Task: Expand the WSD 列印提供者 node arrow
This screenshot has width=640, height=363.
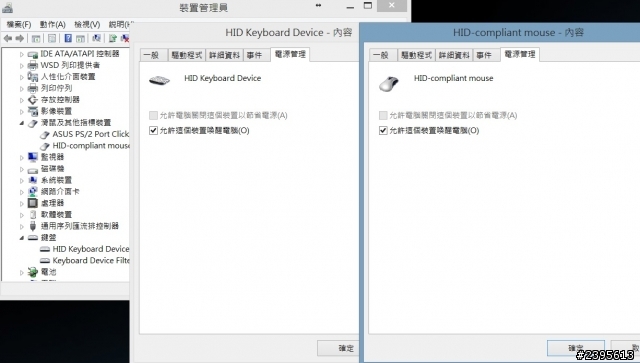Action: click(x=22, y=65)
